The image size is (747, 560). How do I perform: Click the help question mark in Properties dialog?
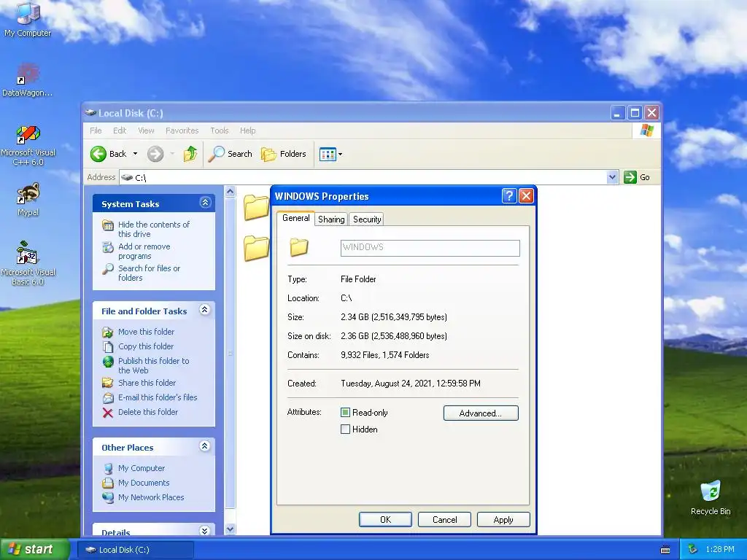pyautogui.click(x=509, y=195)
